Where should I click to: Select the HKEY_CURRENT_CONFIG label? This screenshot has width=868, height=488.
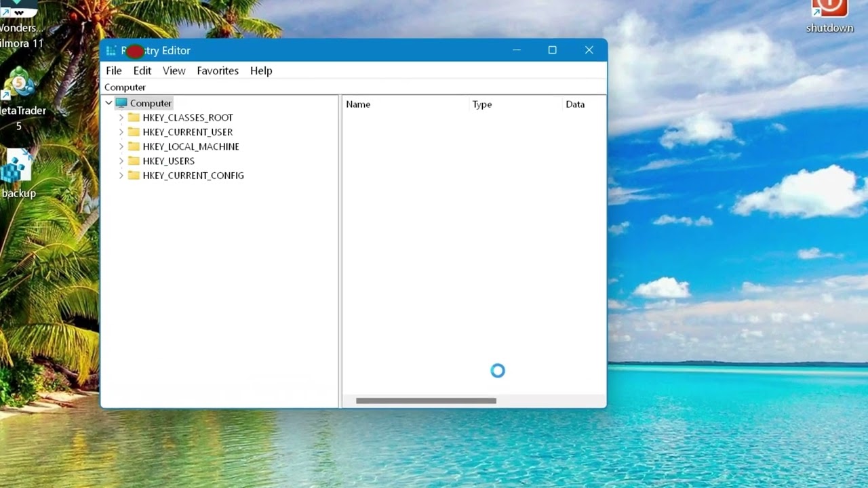click(193, 176)
